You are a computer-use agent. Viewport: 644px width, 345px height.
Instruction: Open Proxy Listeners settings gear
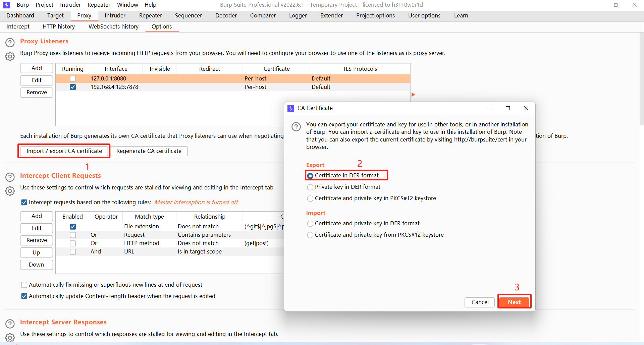pos(10,57)
